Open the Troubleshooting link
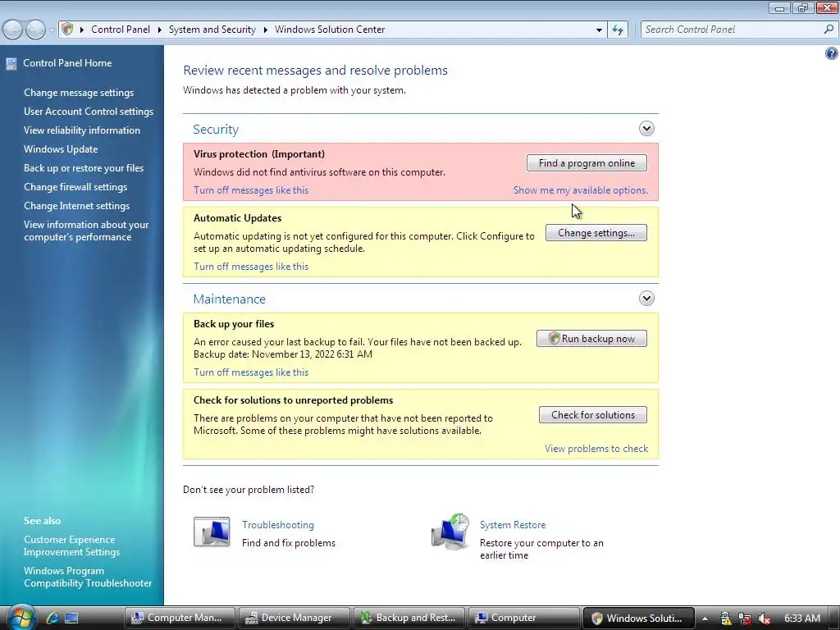 [278, 525]
